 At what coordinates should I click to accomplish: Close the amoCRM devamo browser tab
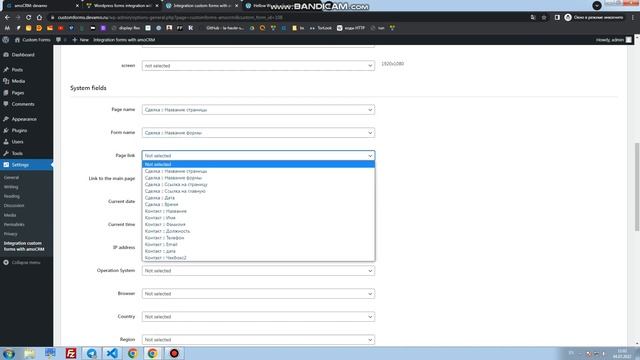click(77, 6)
